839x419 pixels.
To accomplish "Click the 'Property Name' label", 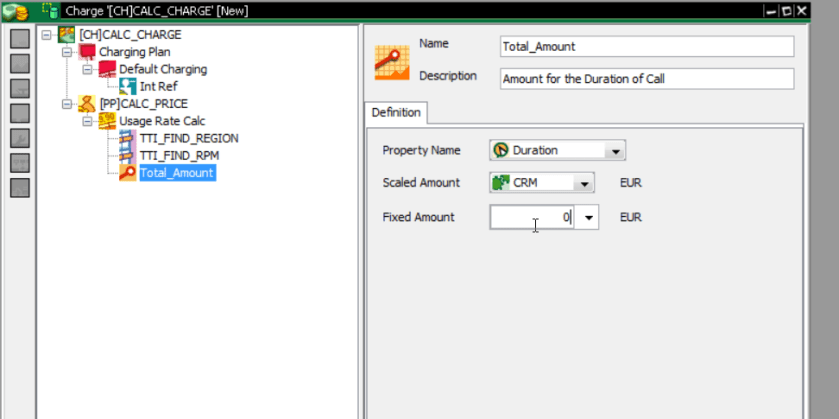I will 421,150.
